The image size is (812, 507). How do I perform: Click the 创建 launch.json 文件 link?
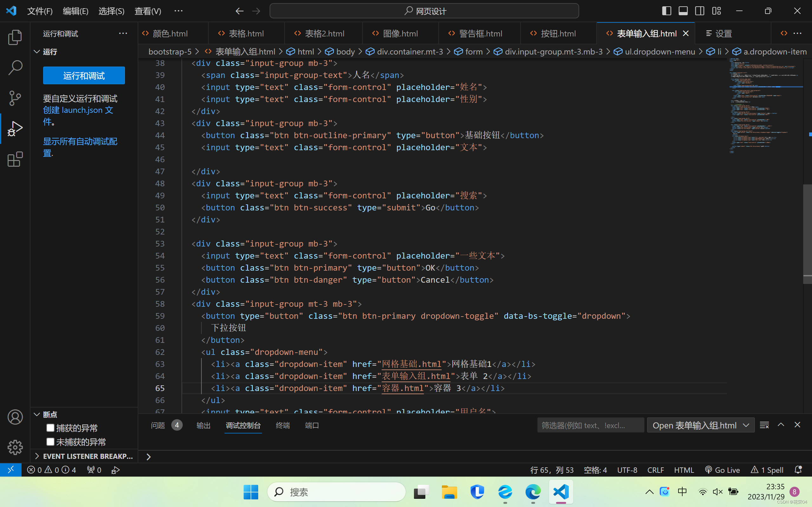(78, 110)
